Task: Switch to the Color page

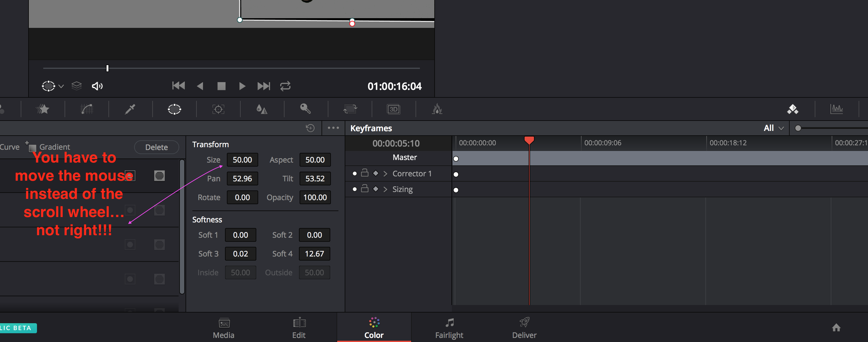Action: click(374, 328)
